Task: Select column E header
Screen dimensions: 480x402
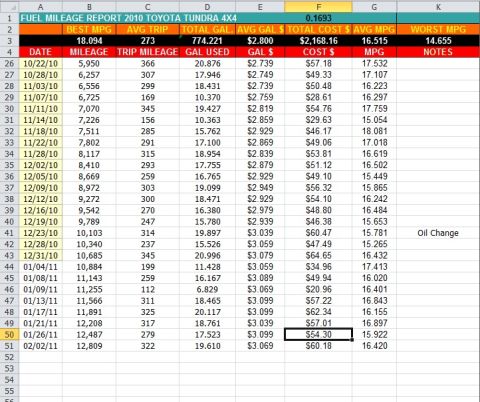Action: pyautogui.click(x=260, y=7)
